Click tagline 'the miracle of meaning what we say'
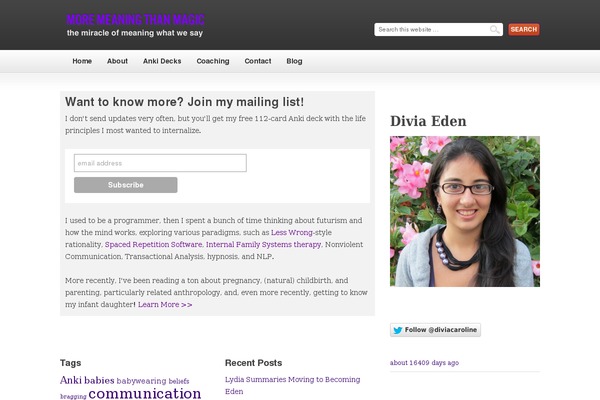This screenshot has width=600, height=400. (x=135, y=33)
